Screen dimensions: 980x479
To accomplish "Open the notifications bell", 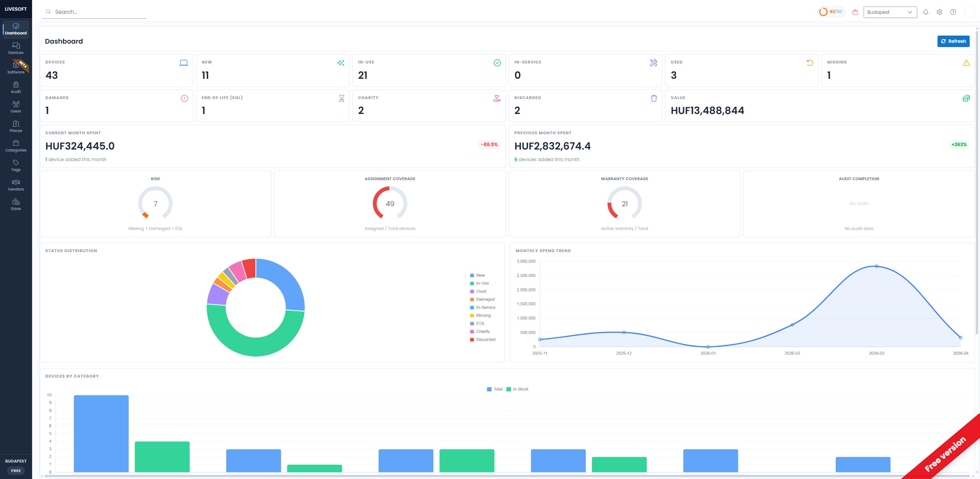I will [926, 12].
